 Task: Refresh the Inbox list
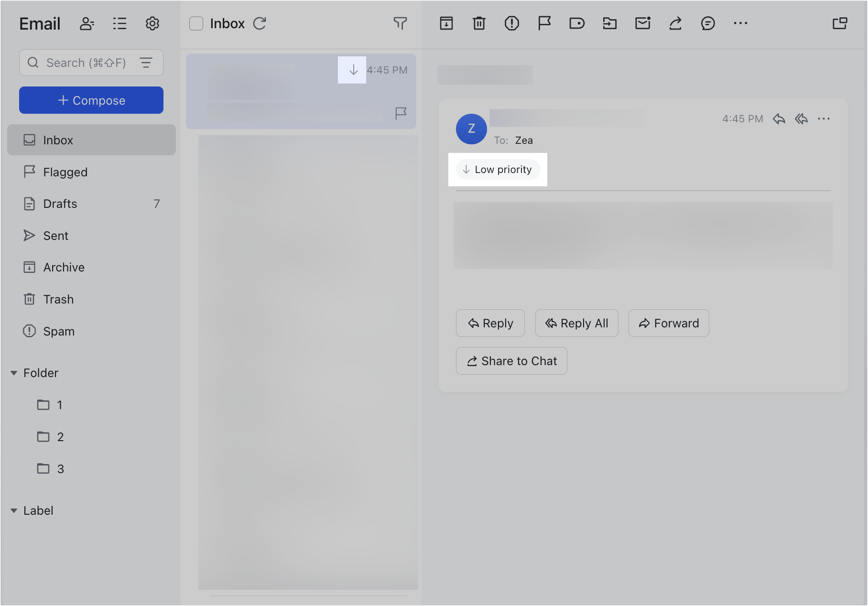coord(260,23)
